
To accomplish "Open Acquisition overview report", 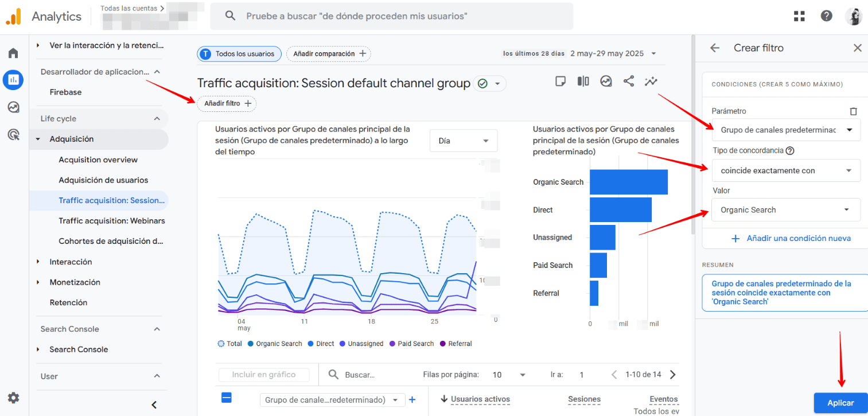I will [x=98, y=160].
